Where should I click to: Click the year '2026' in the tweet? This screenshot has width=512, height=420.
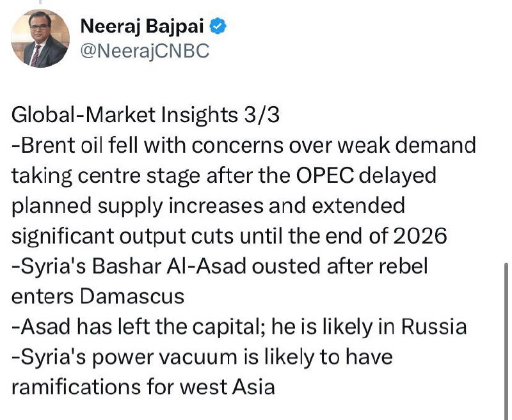[x=420, y=236]
